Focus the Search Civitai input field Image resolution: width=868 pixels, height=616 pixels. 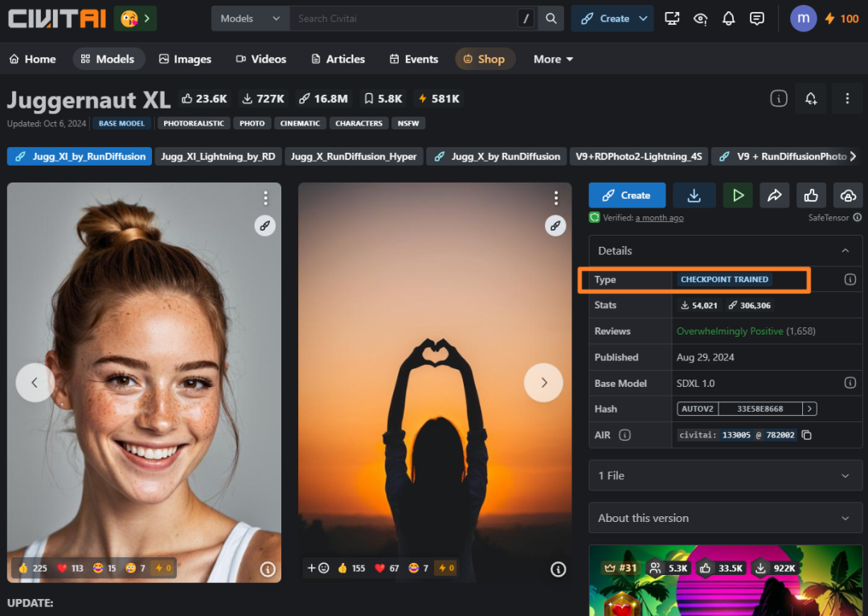pos(403,18)
